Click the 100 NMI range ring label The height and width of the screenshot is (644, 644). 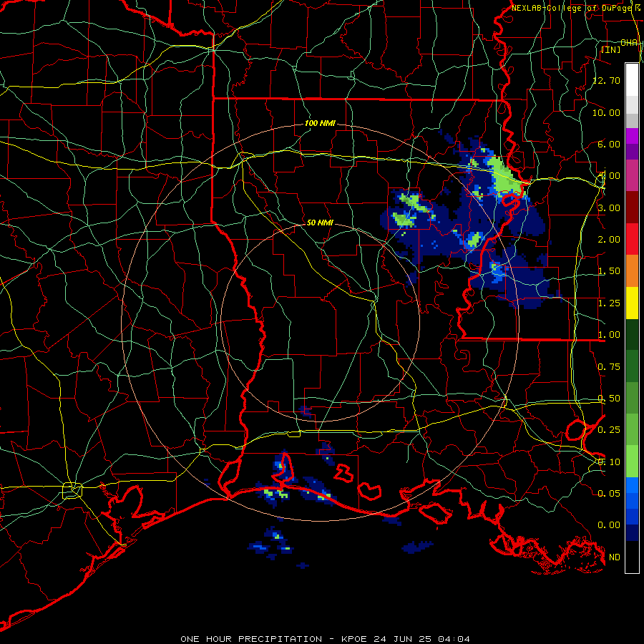pyautogui.click(x=320, y=123)
